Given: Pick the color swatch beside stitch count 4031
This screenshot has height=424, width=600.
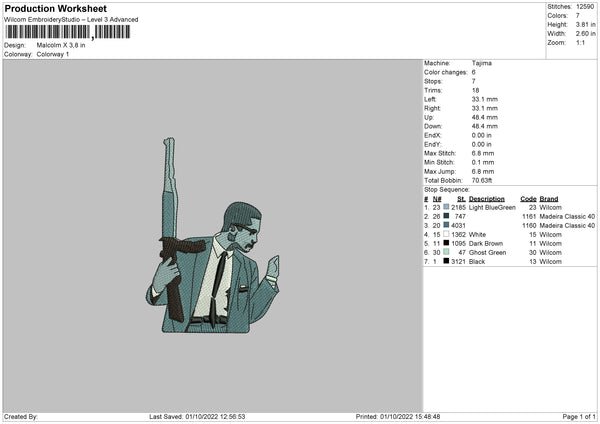Looking at the screenshot, I should (446, 225).
